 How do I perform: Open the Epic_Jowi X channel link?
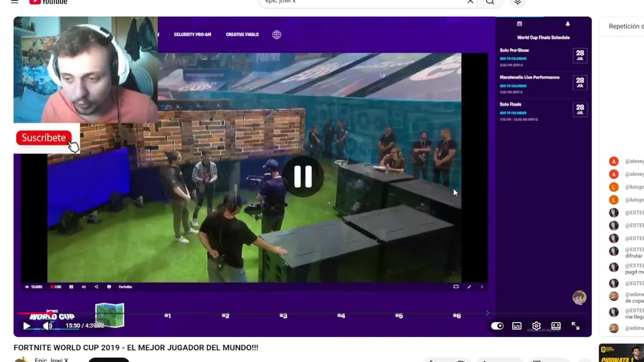pyautogui.click(x=51, y=360)
